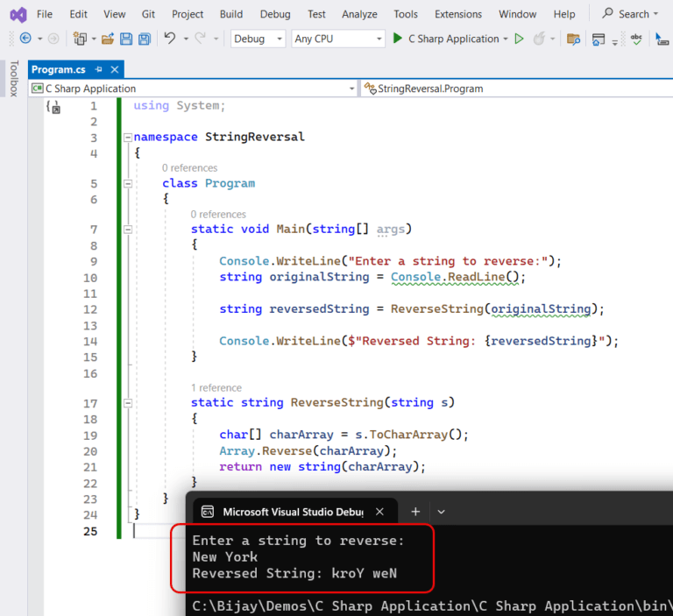Pin the Program.cs tab
The image size is (673, 616).
coord(99,69)
